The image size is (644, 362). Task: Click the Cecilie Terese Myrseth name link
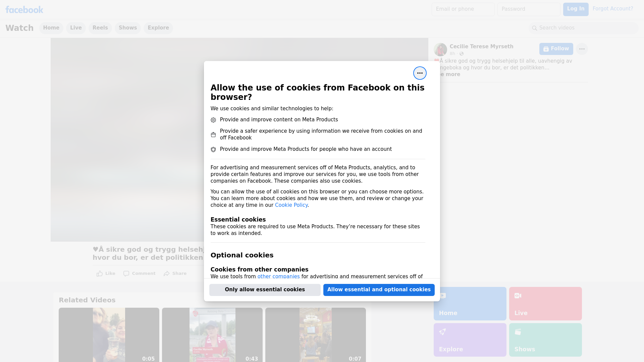click(481, 47)
